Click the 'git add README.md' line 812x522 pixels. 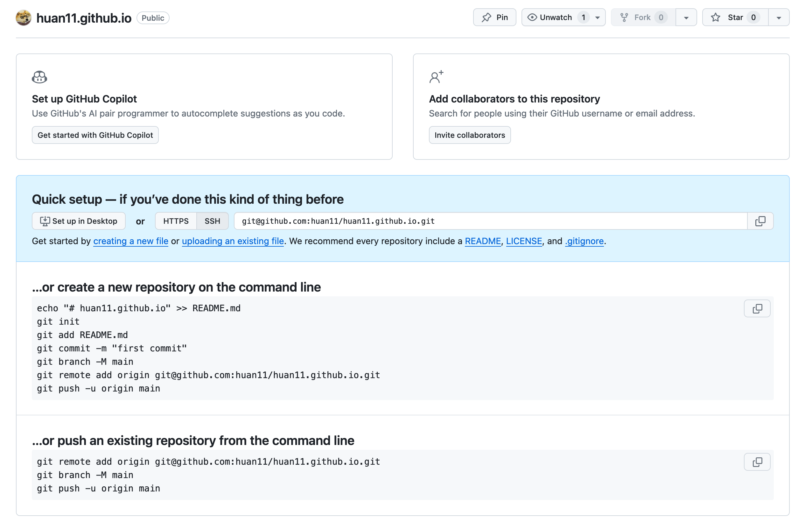pos(82,335)
